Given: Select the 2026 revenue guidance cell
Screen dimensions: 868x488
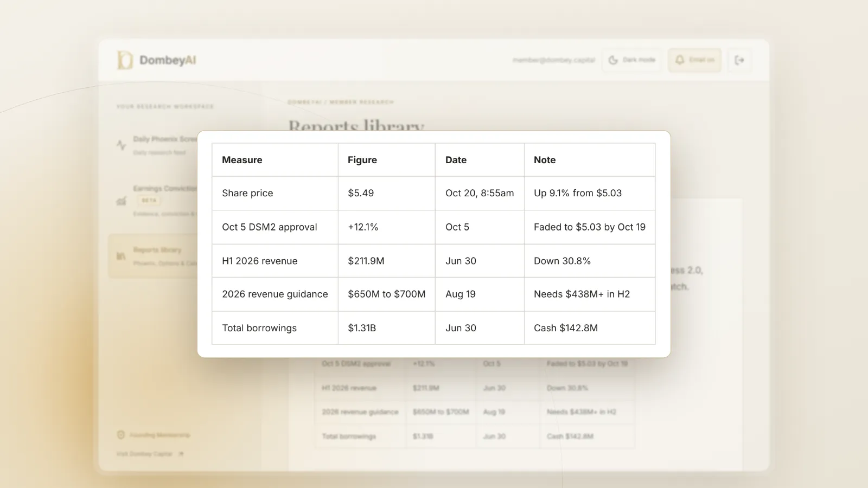Looking at the screenshot, I should coord(275,294).
